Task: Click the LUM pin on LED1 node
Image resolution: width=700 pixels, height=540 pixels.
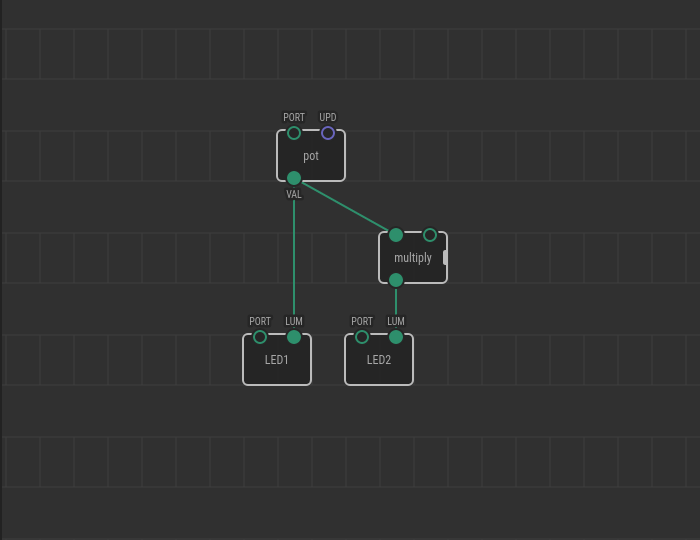Action: (294, 337)
